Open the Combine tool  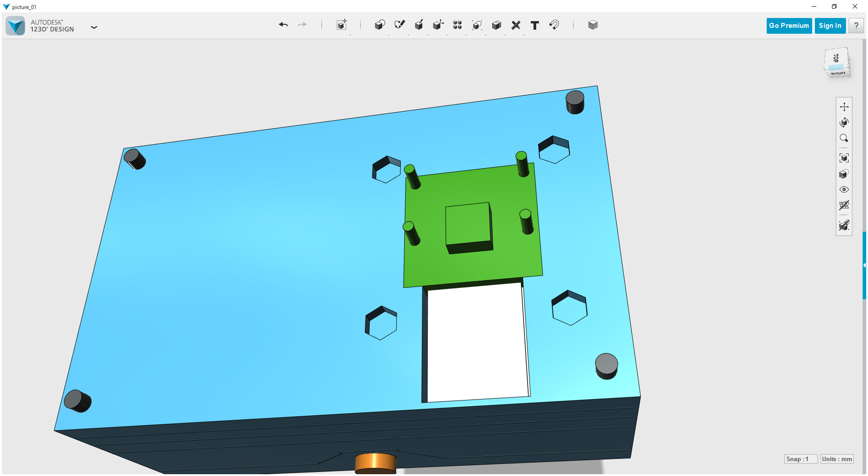point(496,25)
